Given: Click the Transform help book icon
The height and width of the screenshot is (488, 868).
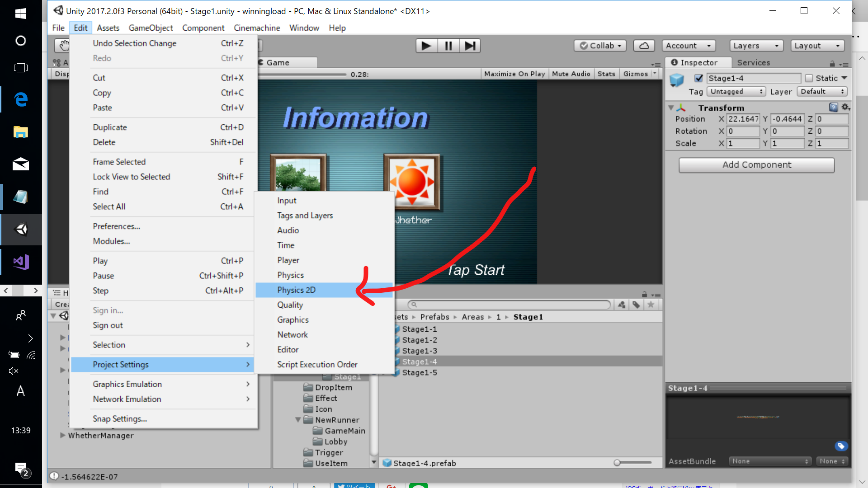Looking at the screenshot, I should [x=833, y=107].
